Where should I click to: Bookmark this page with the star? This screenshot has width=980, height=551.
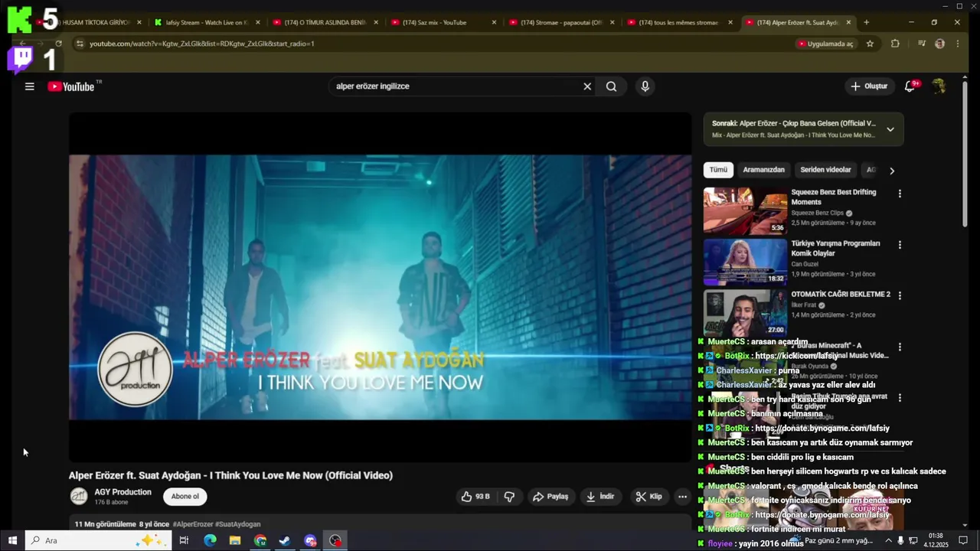click(870, 44)
